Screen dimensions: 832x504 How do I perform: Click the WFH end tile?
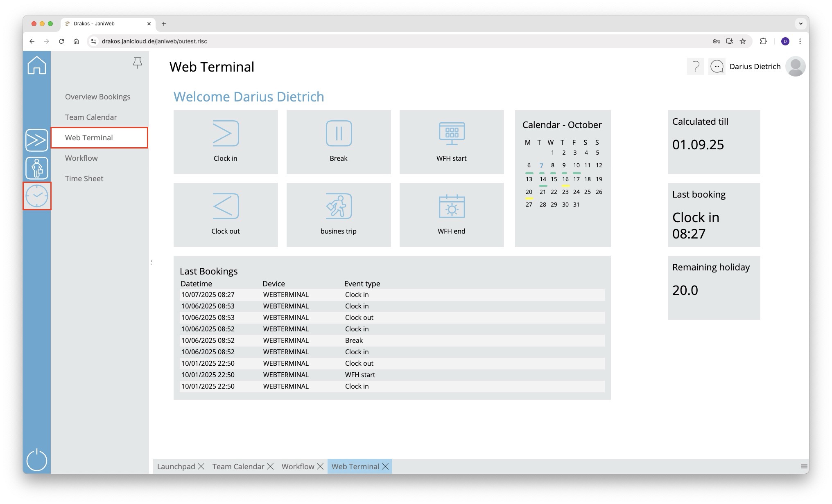coord(451,214)
